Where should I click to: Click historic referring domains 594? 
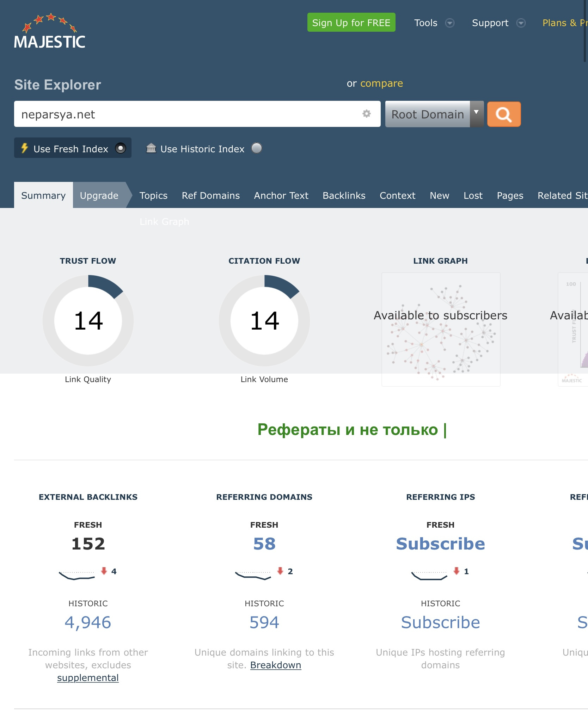[x=264, y=622]
